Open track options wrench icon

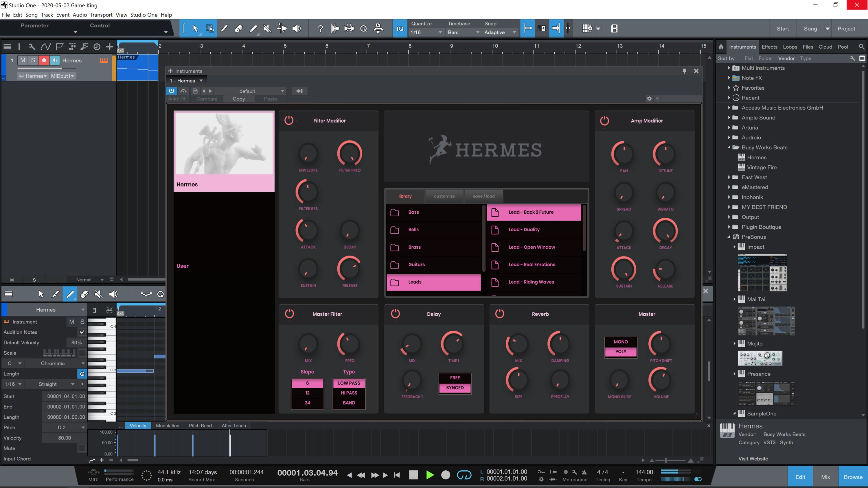32,47
